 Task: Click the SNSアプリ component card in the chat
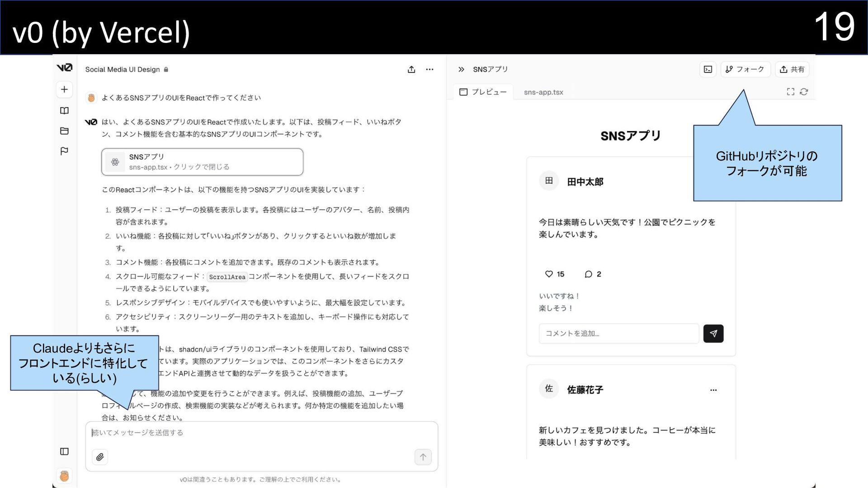(202, 162)
